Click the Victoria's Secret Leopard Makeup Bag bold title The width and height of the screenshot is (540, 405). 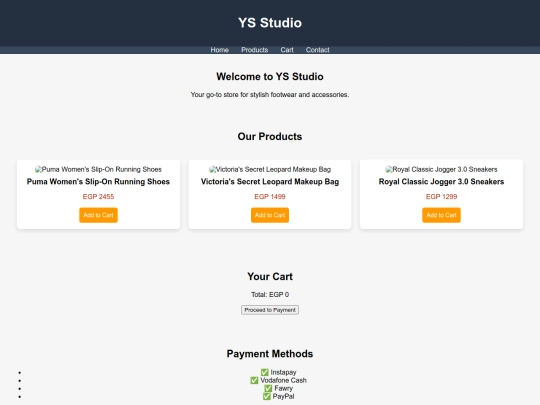(270, 182)
